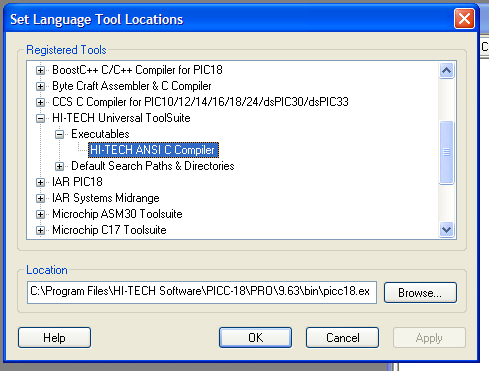Select Microchip ASM30 Toolsuite entry

[x=117, y=214]
